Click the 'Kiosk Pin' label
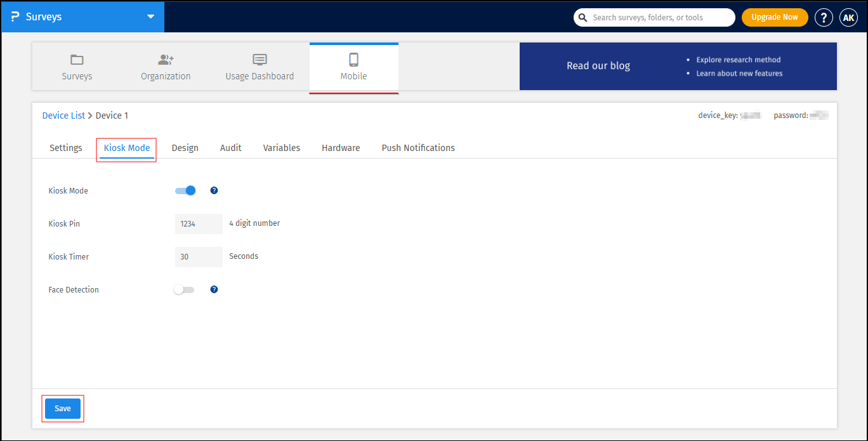 (64, 224)
